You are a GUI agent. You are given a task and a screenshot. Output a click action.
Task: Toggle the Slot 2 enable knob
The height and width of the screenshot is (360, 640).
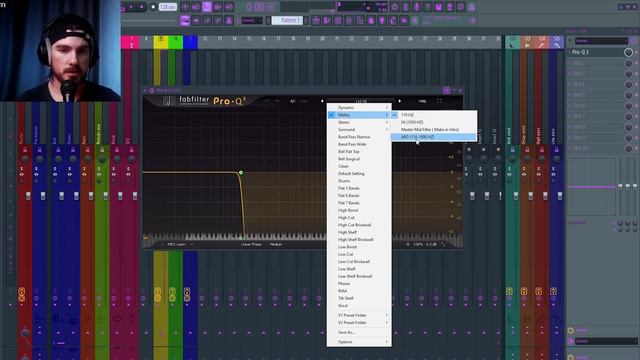(x=629, y=63)
